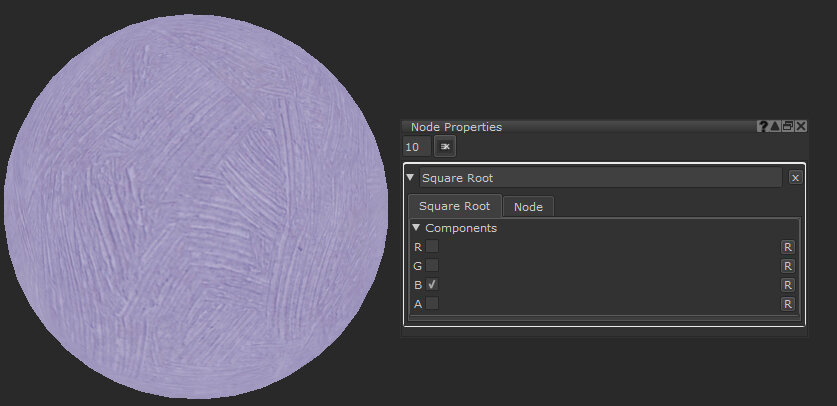837x406 pixels.
Task: Enable the R component checkbox
Action: click(x=432, y=247)
